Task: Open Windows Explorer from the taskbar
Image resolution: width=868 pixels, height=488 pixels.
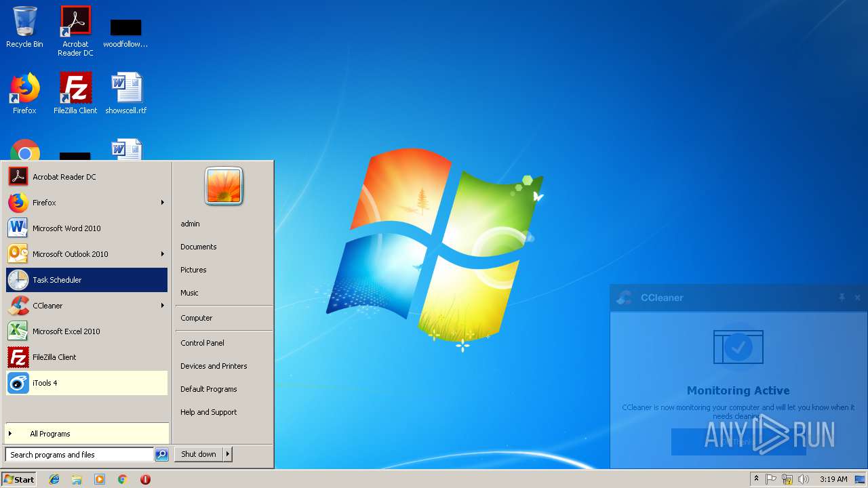Action: [77, 479]
